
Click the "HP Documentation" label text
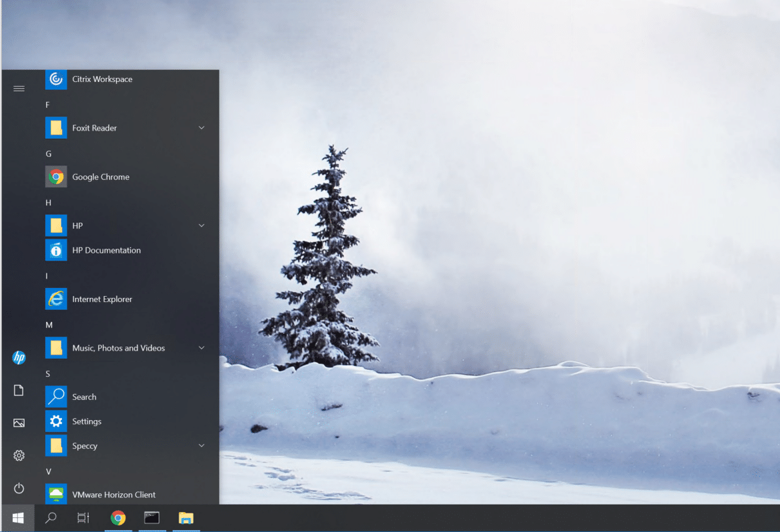(107, 250)
